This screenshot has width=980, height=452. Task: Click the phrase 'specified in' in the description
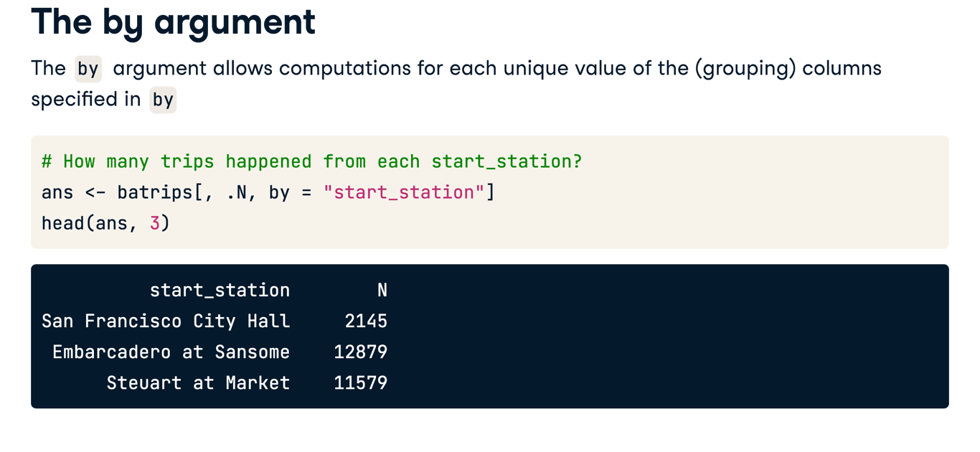point(86,100)
